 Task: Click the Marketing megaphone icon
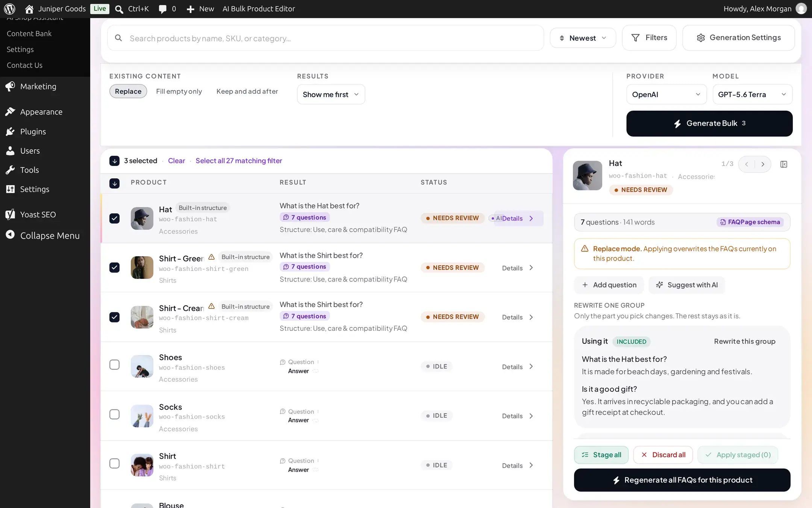10,86
